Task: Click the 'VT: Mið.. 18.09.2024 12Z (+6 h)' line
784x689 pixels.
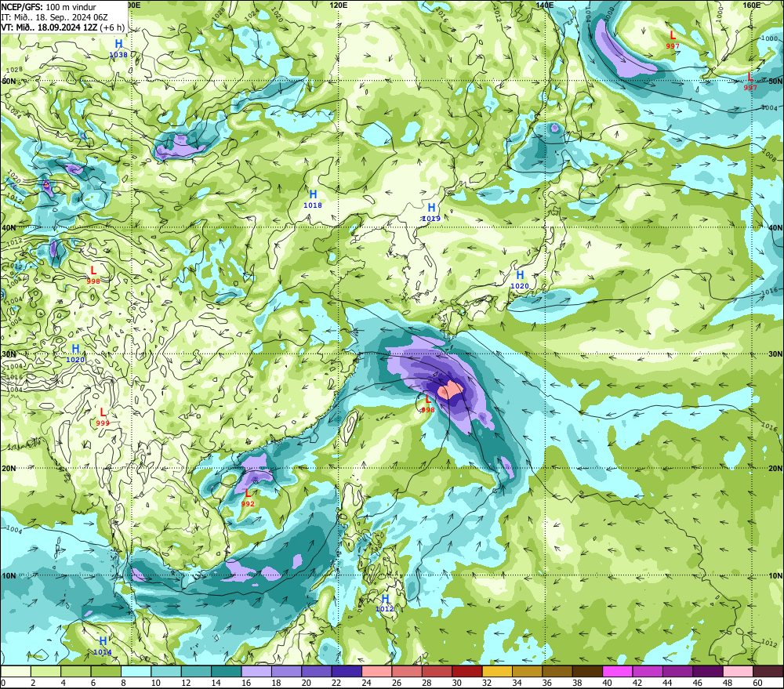Action: pos(63,27)
